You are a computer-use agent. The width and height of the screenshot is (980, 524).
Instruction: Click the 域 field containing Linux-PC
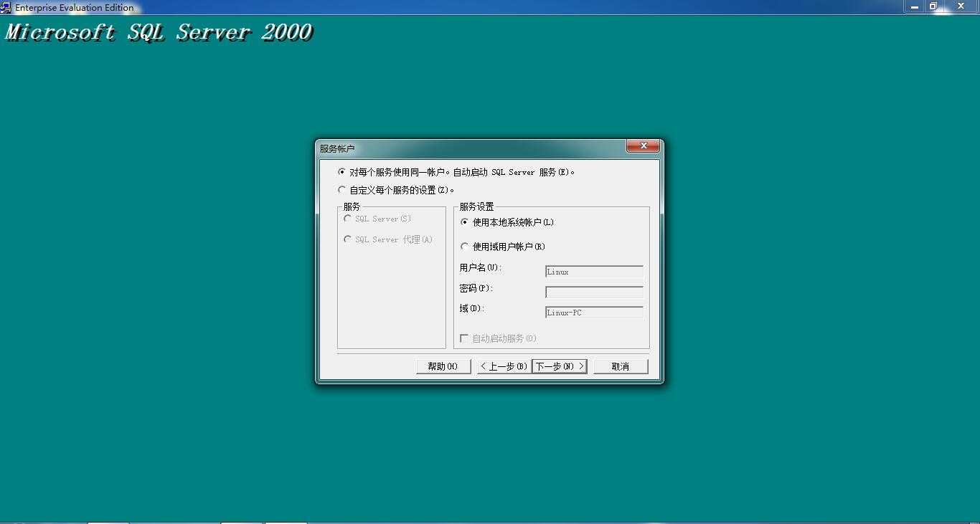594,313
